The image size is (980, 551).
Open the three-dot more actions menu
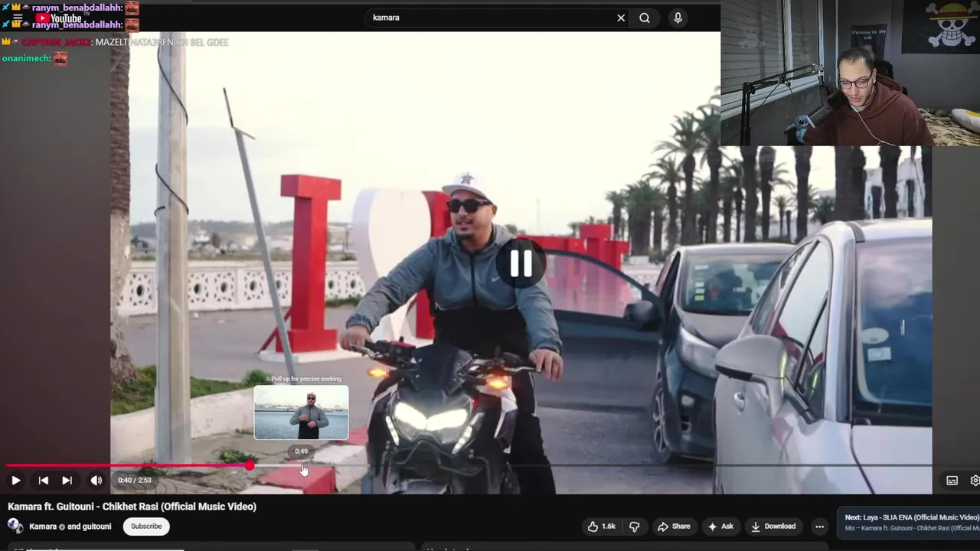click(x=819, y=527)
